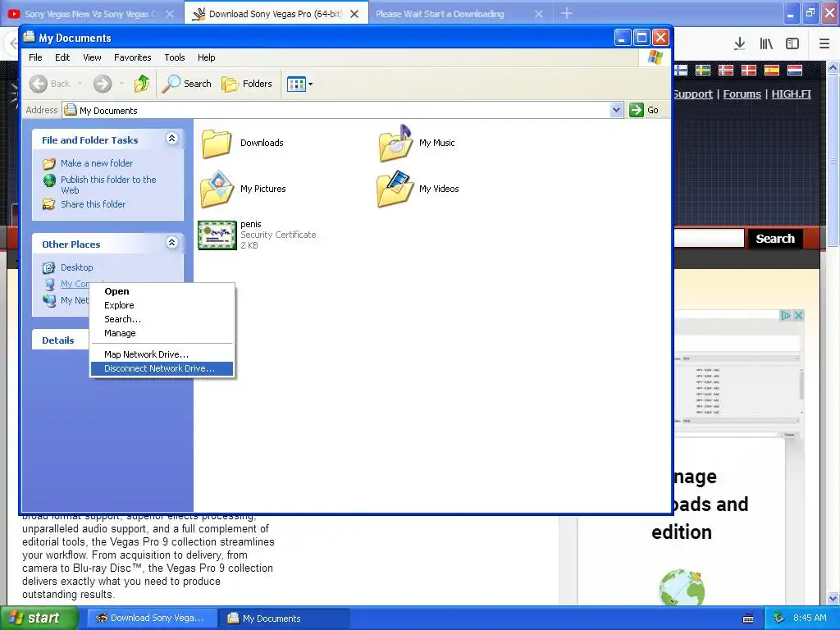Click the 8:45 AM clock in the tray

tap(810, 619)
